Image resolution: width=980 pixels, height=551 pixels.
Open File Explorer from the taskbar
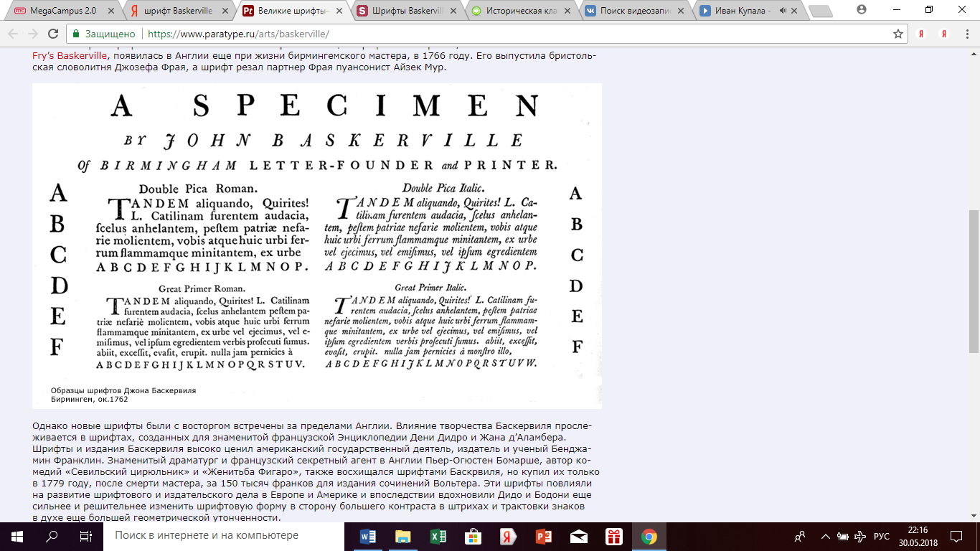pos(402,536)
